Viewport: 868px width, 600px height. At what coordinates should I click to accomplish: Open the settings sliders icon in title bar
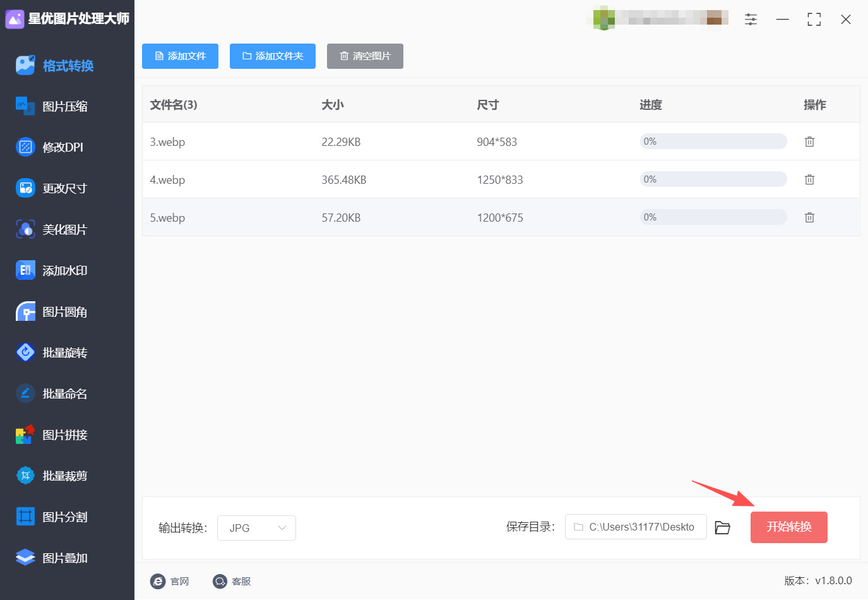pyautogui.click(x=751, y=19)
